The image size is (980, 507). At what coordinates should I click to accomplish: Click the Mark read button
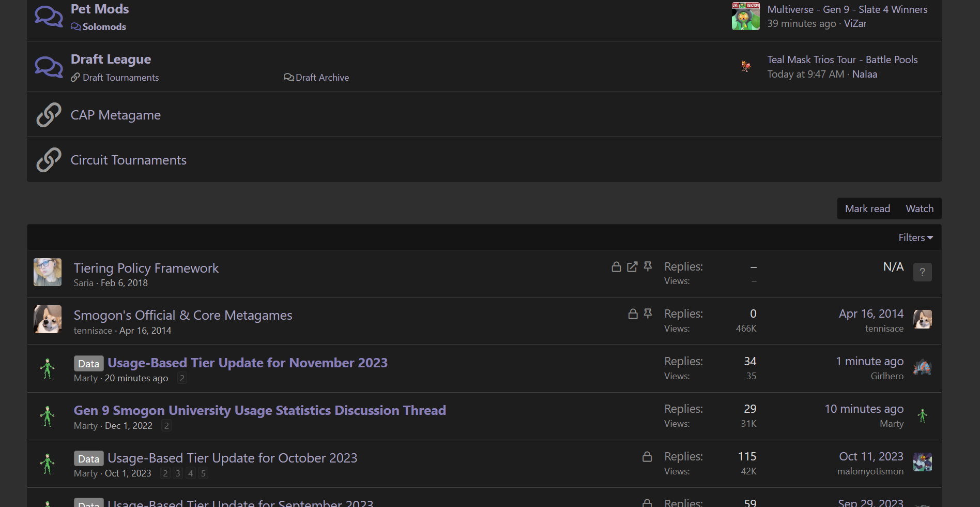click(867, 208)
